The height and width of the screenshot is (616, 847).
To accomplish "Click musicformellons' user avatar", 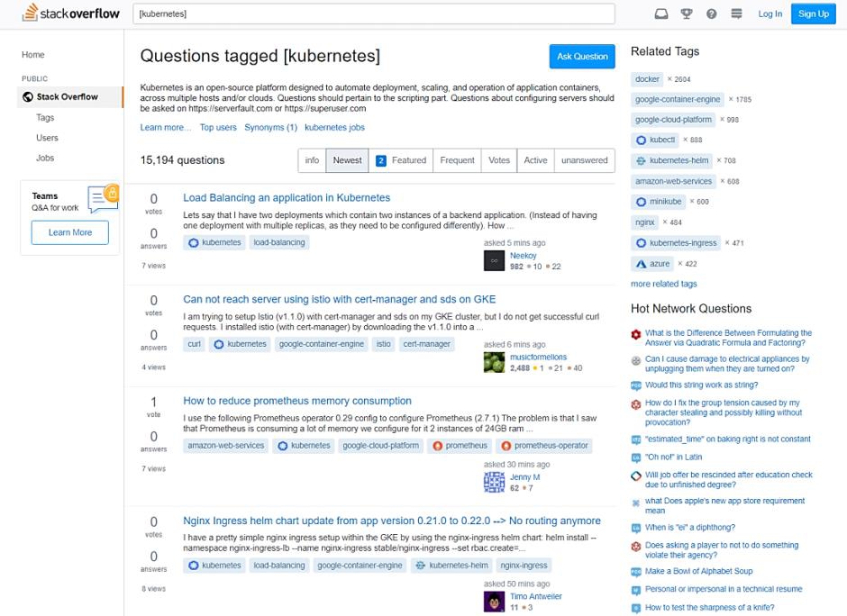I will (x=494, y=362).
